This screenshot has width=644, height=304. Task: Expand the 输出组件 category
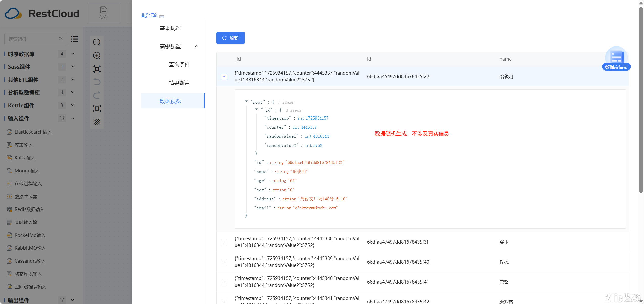(73, 300)
